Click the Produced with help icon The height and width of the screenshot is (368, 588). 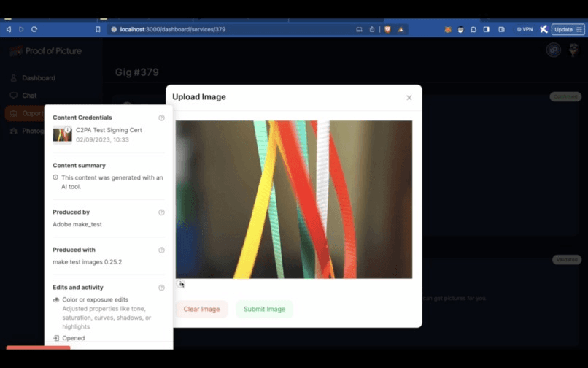(161, 250)
